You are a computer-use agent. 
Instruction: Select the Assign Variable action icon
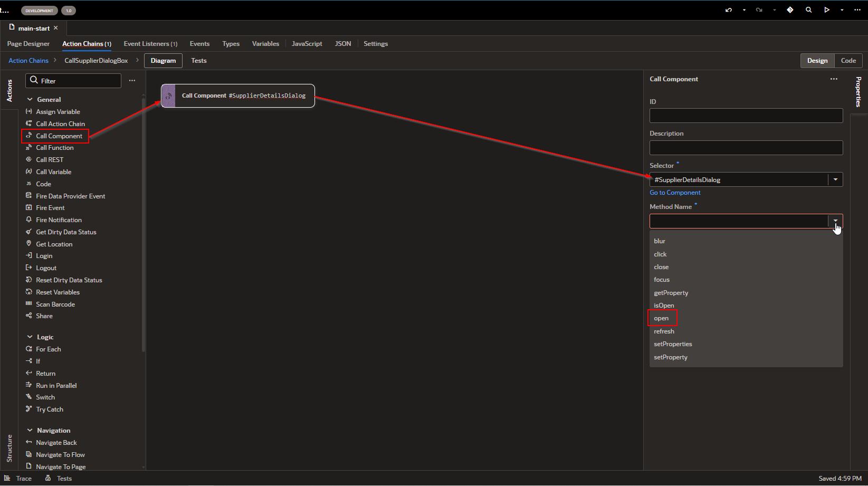29,111
